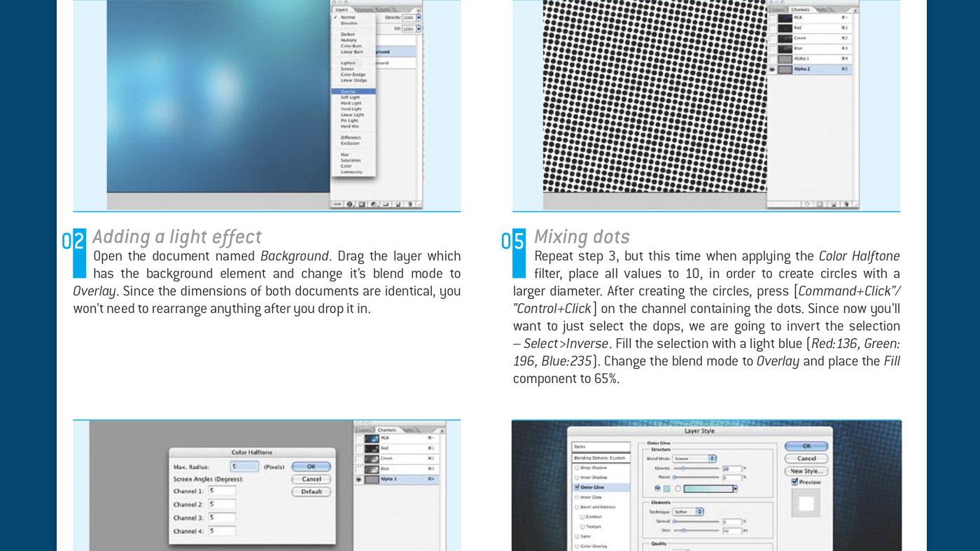Choose Luminosity in blend mode list
The height and width of the screenshot is (551, 980).
351,172
